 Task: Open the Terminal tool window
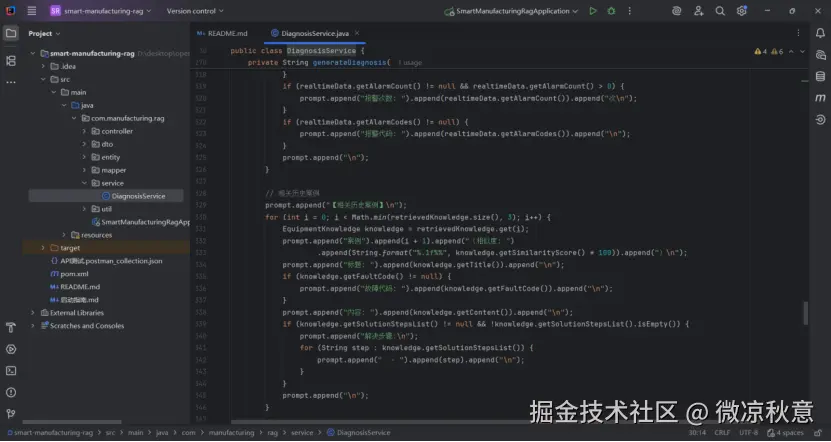pyautogui.click(x=11, y=371)
